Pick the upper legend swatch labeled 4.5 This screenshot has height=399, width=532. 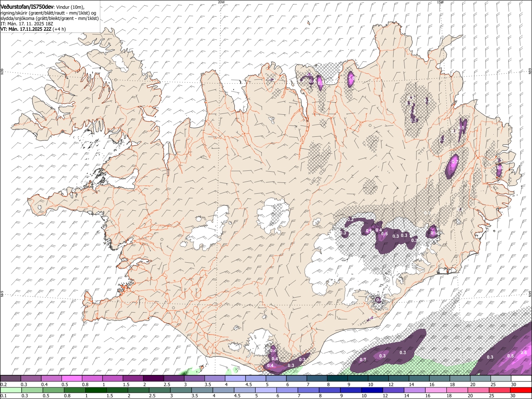click(256, 379)
